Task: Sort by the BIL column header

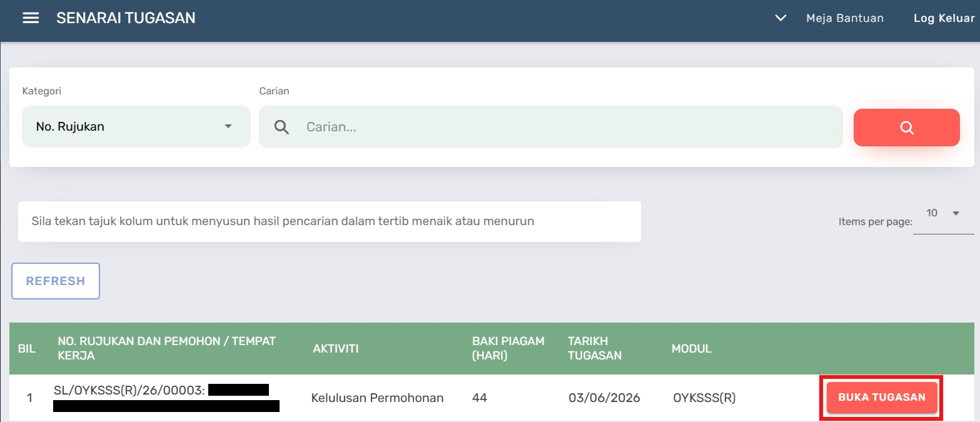Action: pos(27,349)
